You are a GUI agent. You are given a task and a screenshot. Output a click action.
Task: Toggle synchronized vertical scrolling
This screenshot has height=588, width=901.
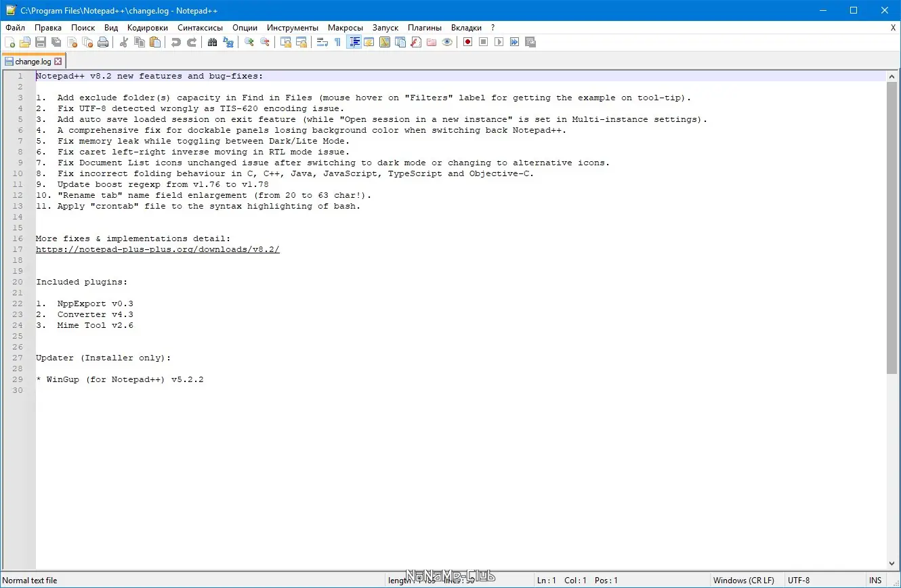coord(286,42)
